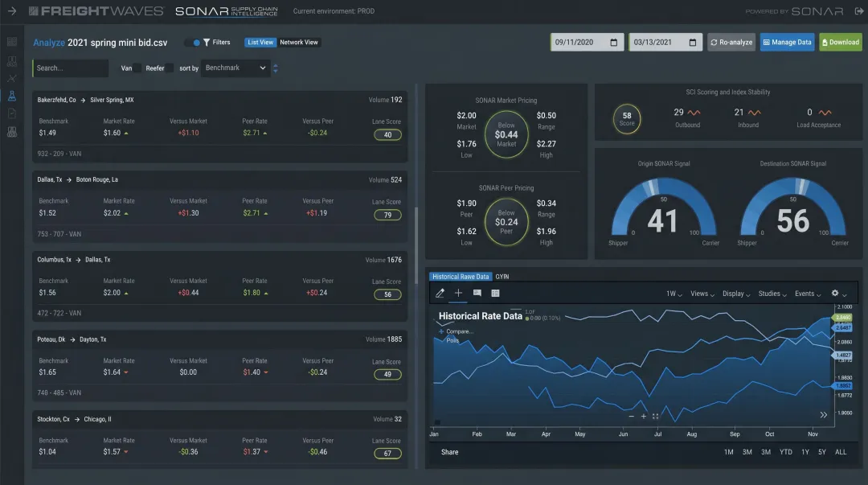
Task: Click the Lane Score 67 badge
Action: pos(387,454)
